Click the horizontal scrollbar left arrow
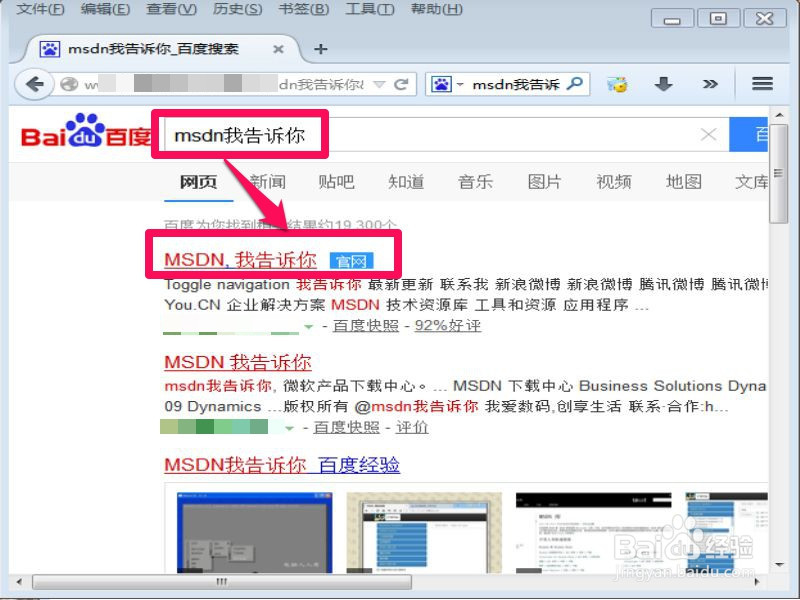This screenshot has height=600, width=800. tap(19, 582)
